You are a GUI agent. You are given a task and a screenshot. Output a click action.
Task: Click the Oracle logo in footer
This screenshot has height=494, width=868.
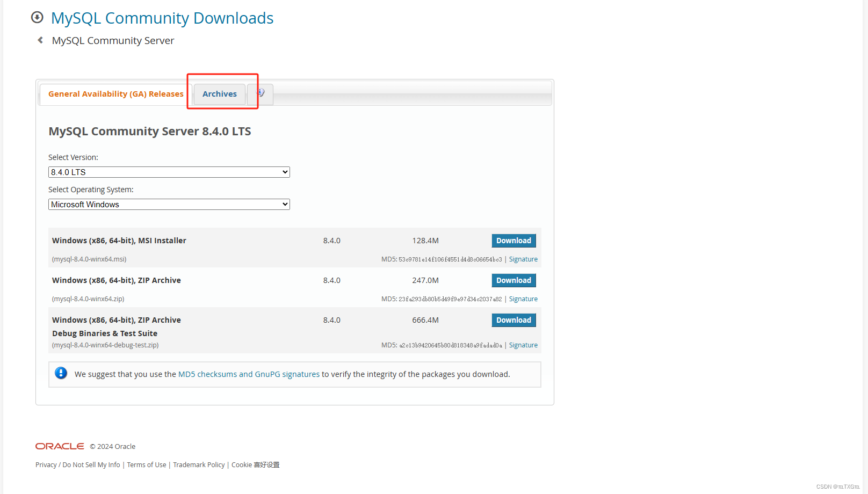(60, 446)
